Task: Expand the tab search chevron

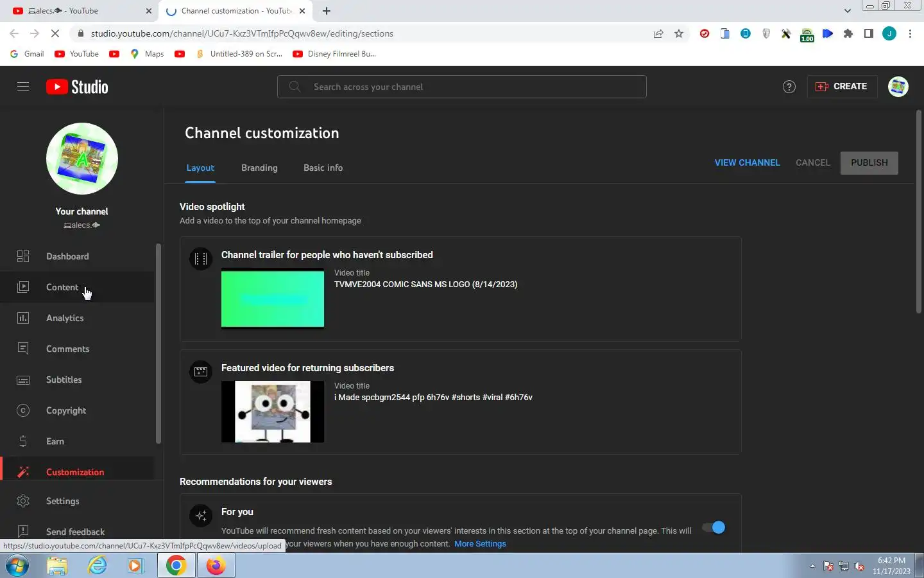Action: pos(848,11)
